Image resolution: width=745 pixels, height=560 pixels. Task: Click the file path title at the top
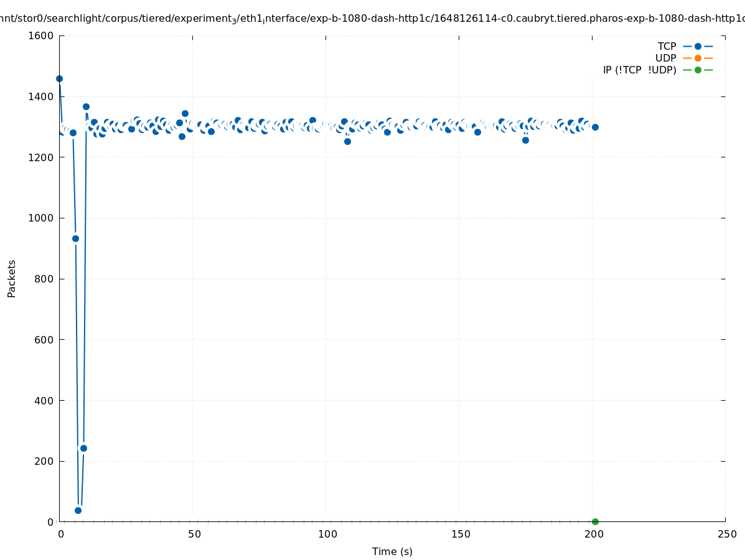pyautogui.click(x=372, y=19)
